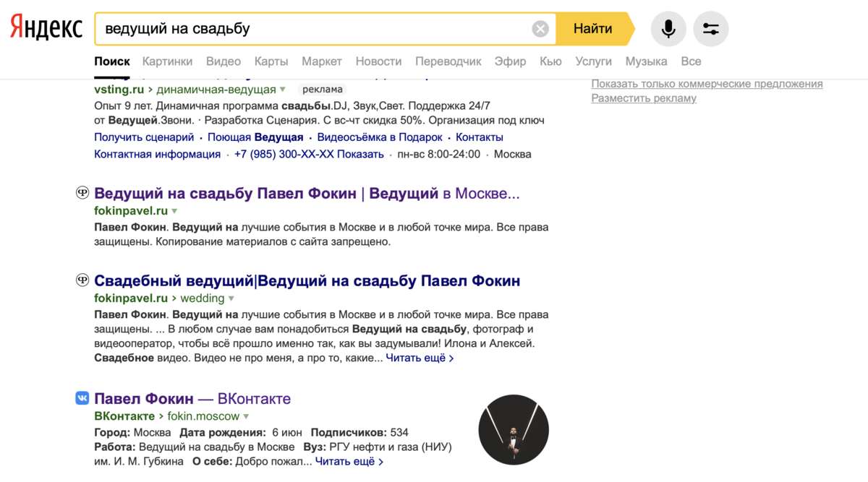The image size is (868, 482).
Task: Open search settings sliders icon
Action: tap(711, 29)
